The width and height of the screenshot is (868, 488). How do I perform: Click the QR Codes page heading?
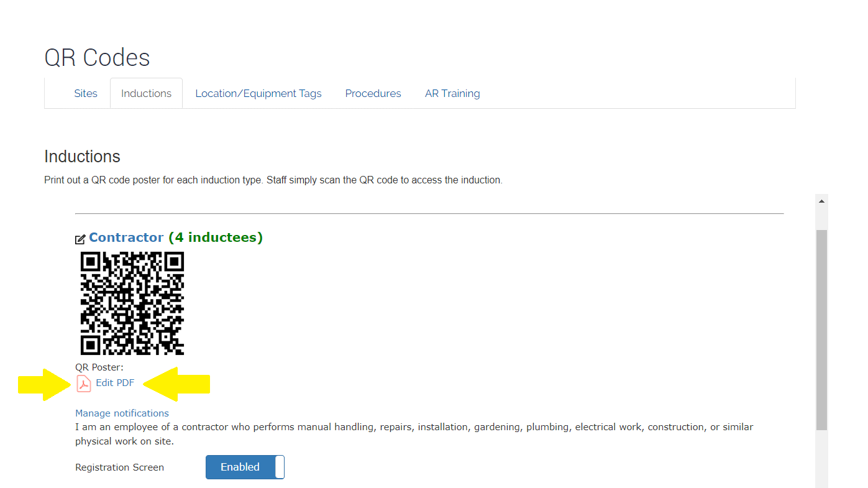tap(97, 58)
